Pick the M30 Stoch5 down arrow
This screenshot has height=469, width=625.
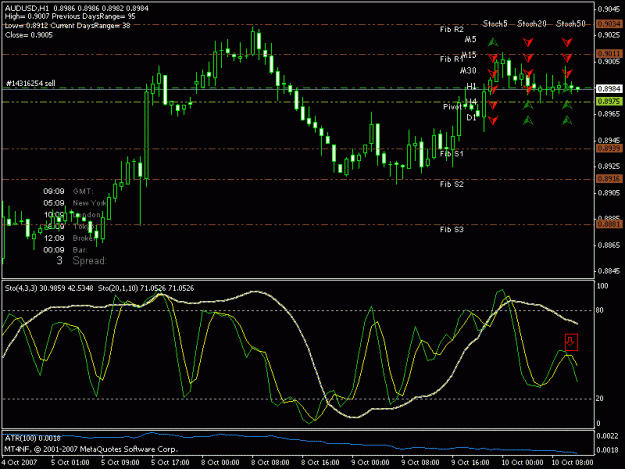493,73
